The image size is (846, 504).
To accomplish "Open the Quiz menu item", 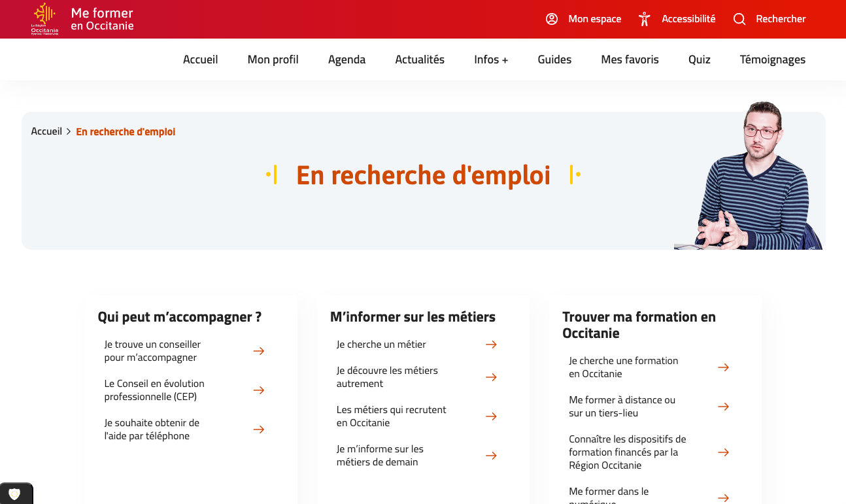I will [700, 59].
